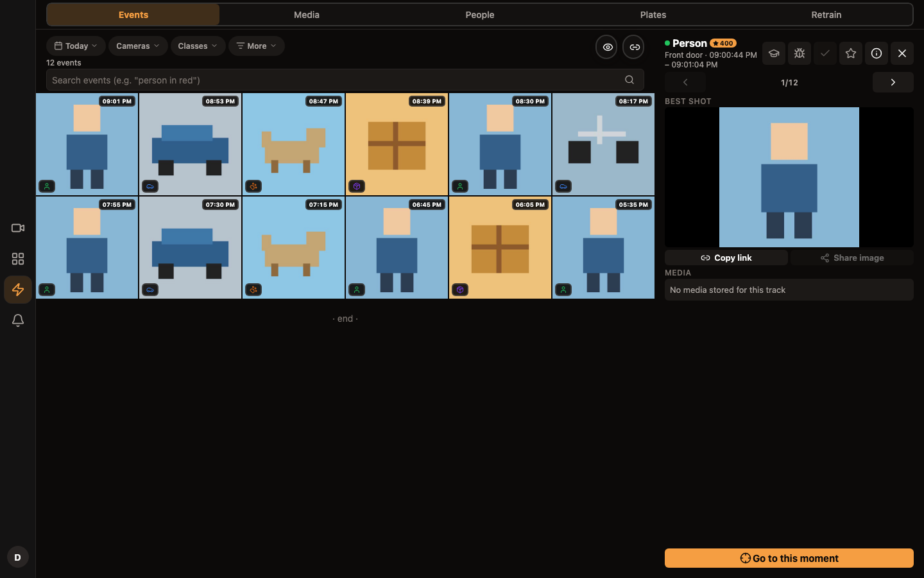Click the search events input field
Screen dimensions: 924x578
345,80
